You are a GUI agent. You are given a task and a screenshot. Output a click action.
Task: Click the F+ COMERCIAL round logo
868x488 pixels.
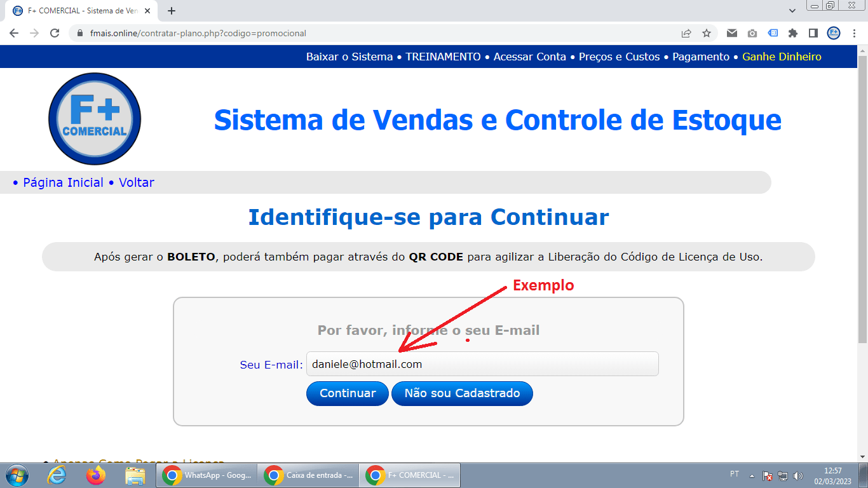95,119
